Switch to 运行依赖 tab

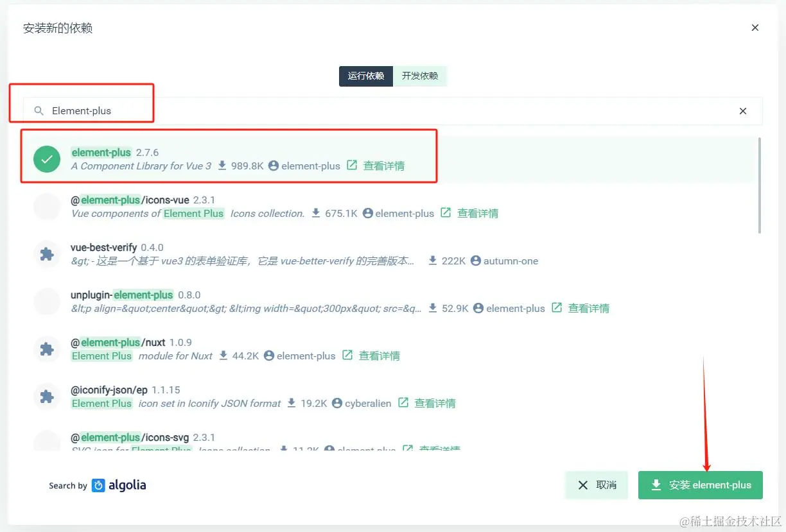(366, 76)
